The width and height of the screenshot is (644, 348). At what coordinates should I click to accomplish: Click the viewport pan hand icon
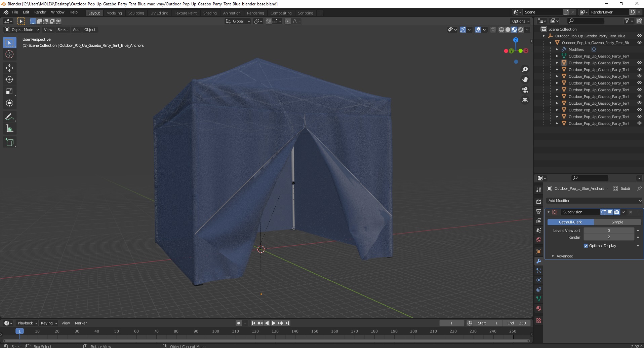[x=525, y=80]
